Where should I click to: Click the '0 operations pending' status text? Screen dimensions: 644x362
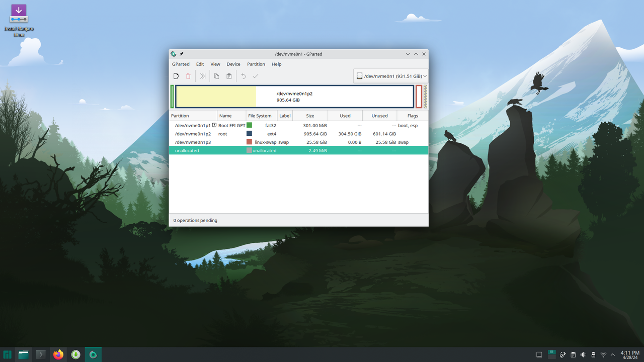[x=195, y=220]
